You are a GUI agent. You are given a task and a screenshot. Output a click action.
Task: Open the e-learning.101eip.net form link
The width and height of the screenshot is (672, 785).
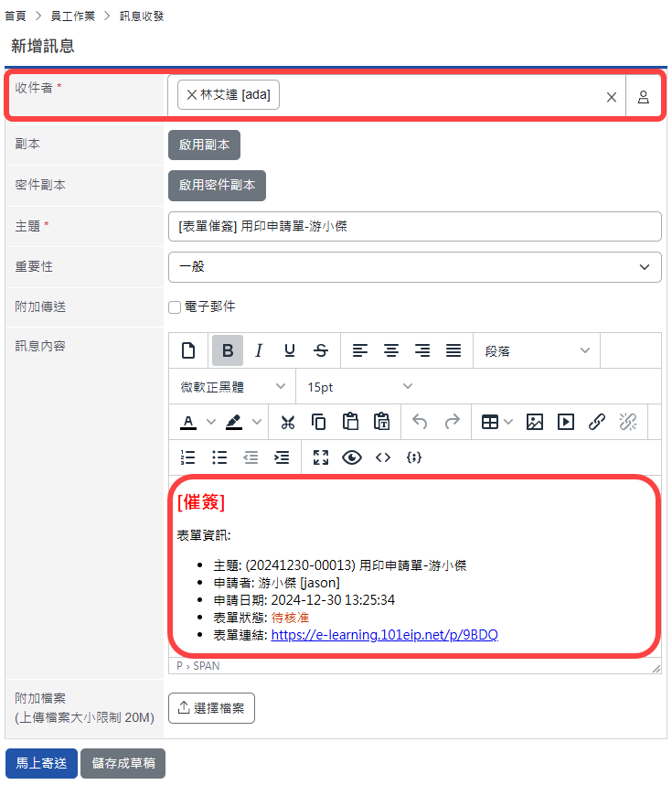[x=384, y=635]
